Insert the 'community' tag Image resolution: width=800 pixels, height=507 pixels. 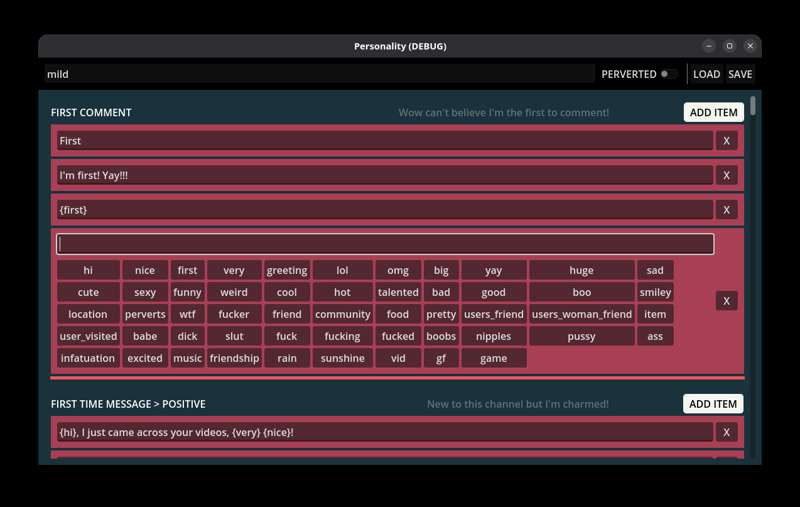click(x=342, y=314)
